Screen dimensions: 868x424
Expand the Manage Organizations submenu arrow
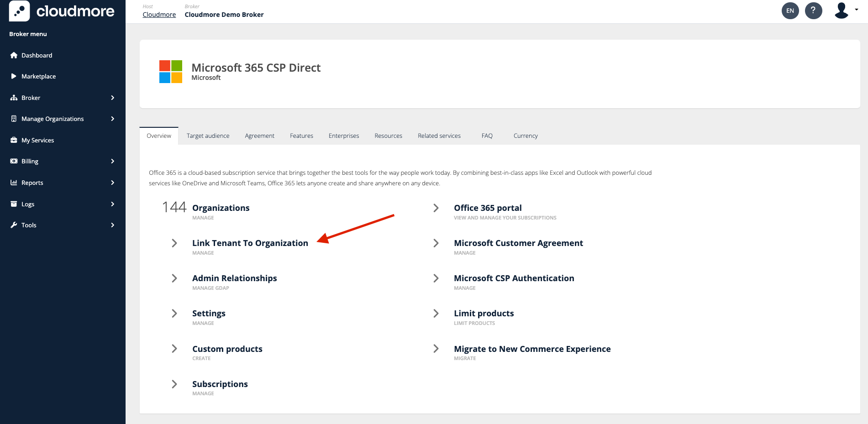click(x=112, y=119)
